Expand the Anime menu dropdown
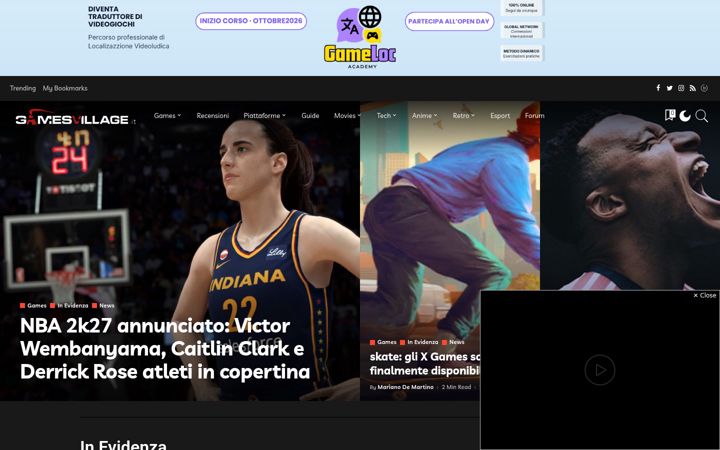The width and height of the screenshot is (720, 450). click(424, 116)
